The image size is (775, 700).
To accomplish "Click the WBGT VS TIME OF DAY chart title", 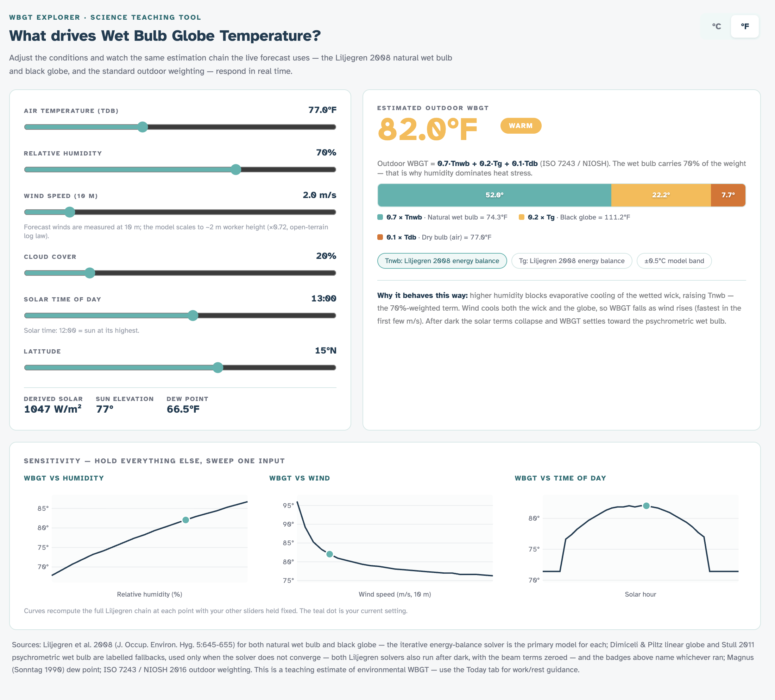I will click(x=560, y=478).
